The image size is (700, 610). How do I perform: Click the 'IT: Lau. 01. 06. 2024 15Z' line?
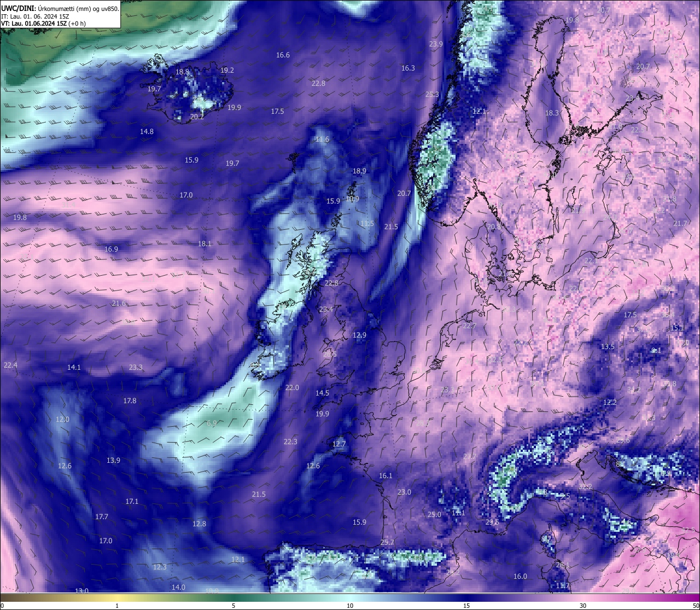click(36, 16)
